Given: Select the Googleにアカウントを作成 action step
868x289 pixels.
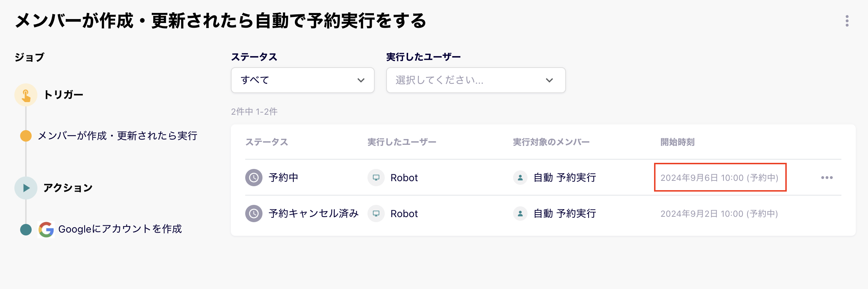Looking at the screenshot, I should (x=121, y=229).
